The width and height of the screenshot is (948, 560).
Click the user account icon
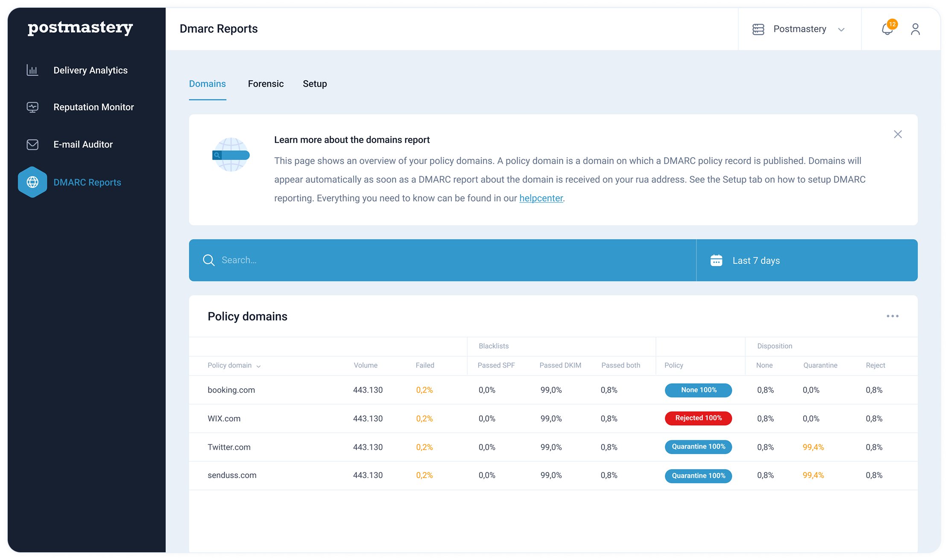[915, 29]
